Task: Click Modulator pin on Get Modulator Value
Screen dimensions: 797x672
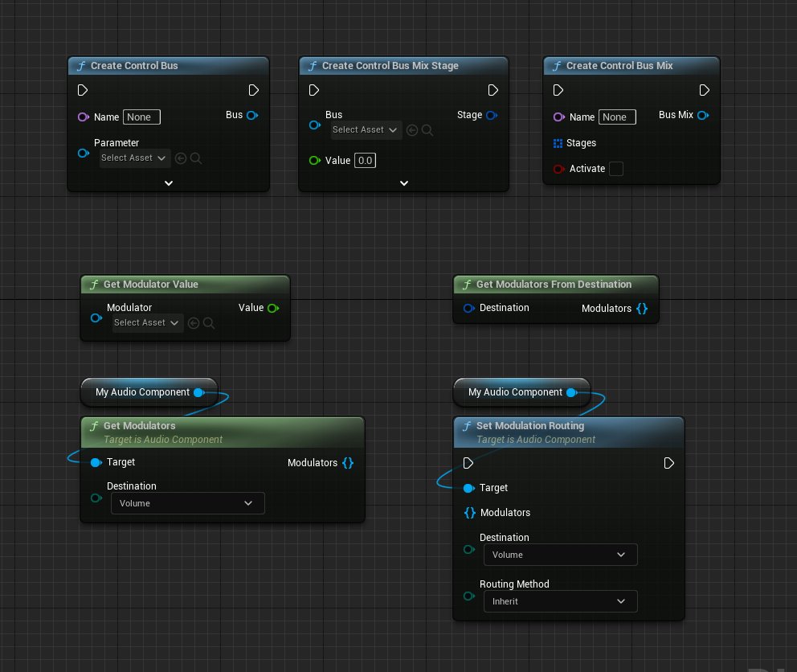Action: point(96,318)
